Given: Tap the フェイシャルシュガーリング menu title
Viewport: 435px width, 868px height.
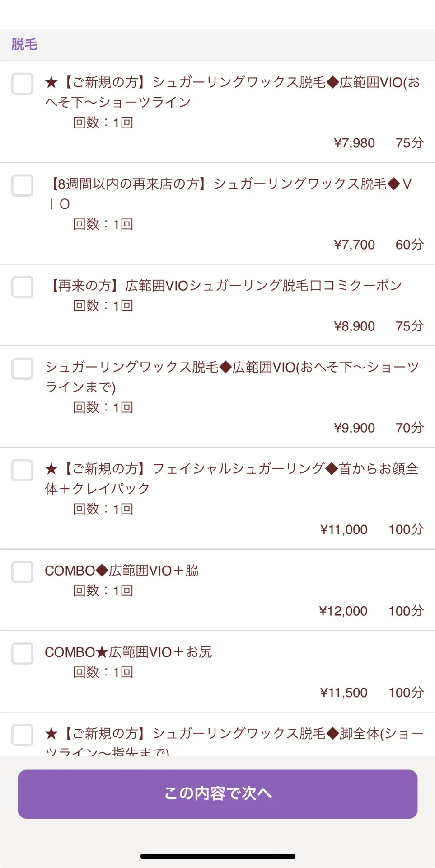Looking at the screenshot, I should point(232,478).
